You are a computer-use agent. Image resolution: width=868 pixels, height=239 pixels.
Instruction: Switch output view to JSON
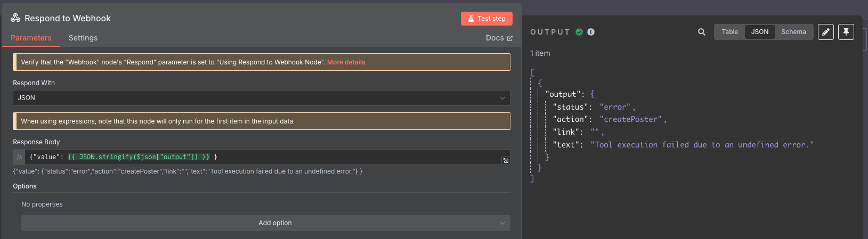760,32
